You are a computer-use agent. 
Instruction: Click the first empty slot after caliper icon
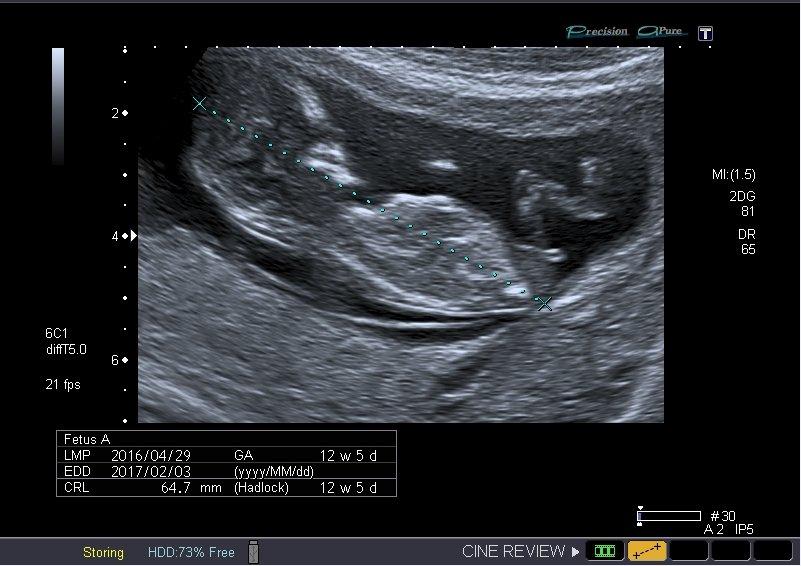(689, 551)
